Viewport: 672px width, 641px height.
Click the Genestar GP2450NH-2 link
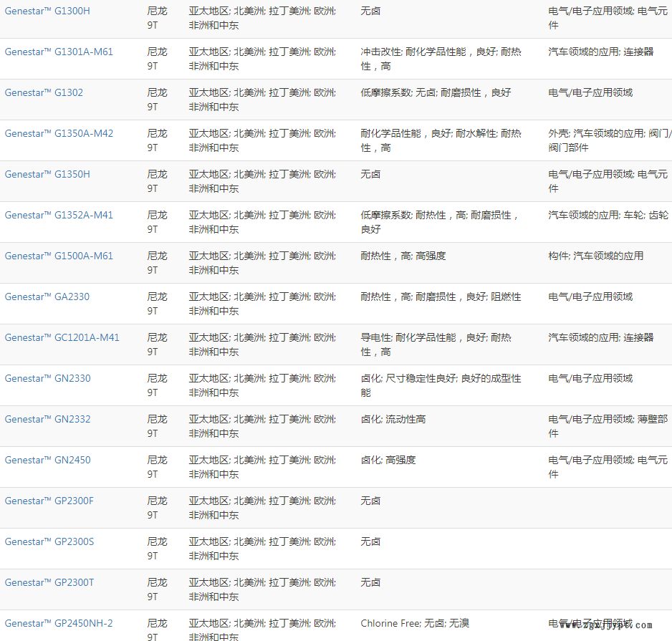(x=59, y=624)
